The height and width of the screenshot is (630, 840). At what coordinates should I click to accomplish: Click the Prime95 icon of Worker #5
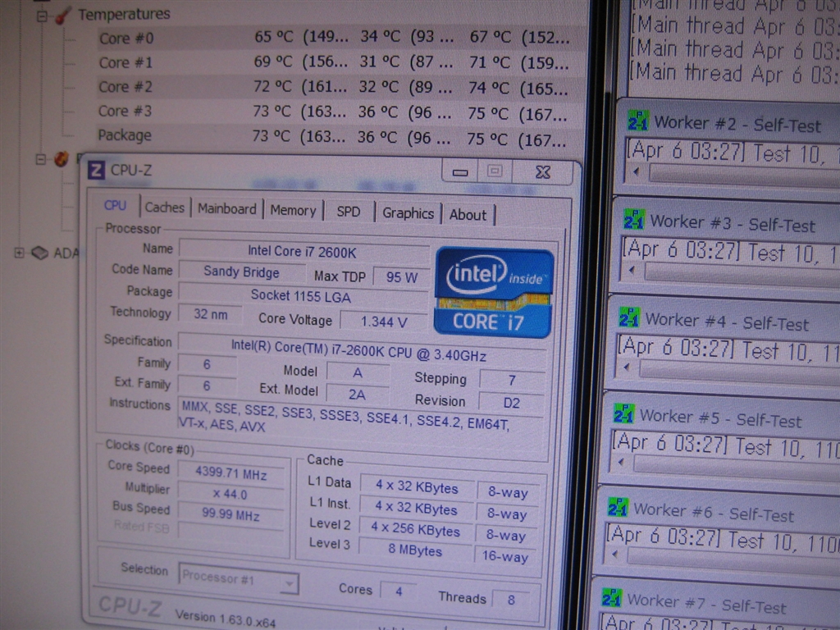(623, 413)
